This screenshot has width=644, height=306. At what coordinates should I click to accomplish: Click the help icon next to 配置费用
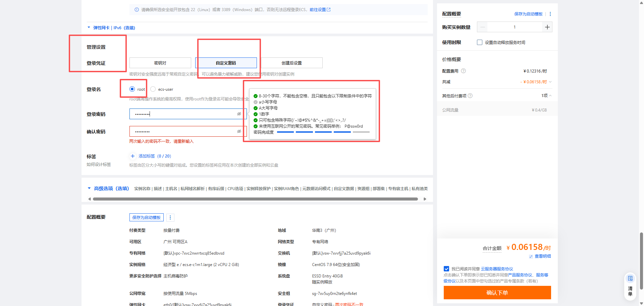point(463,71)
